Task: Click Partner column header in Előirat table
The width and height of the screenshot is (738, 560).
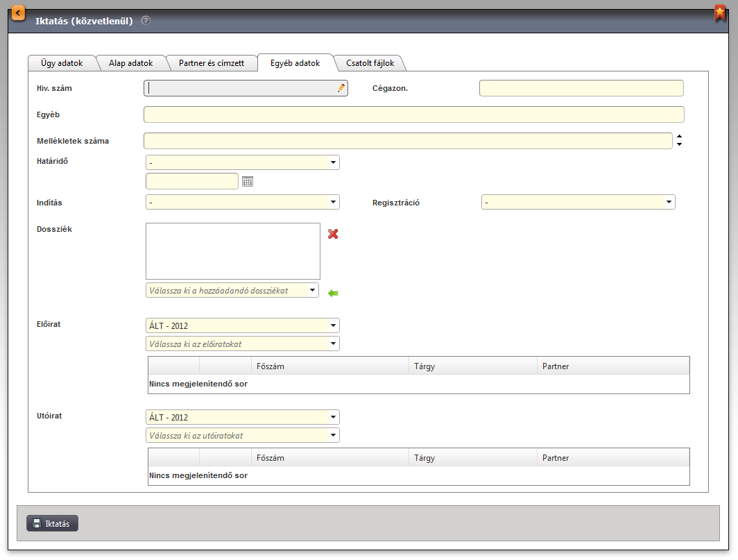Action: point(613,366)
